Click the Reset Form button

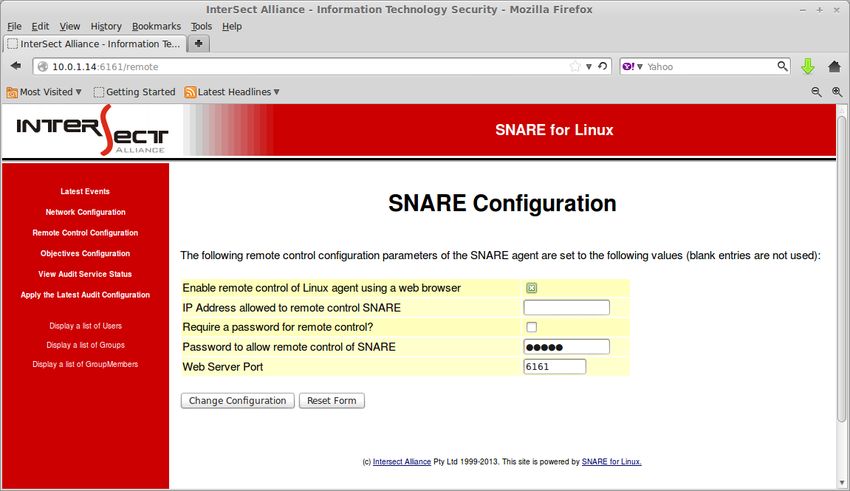(x=332, y=400)
